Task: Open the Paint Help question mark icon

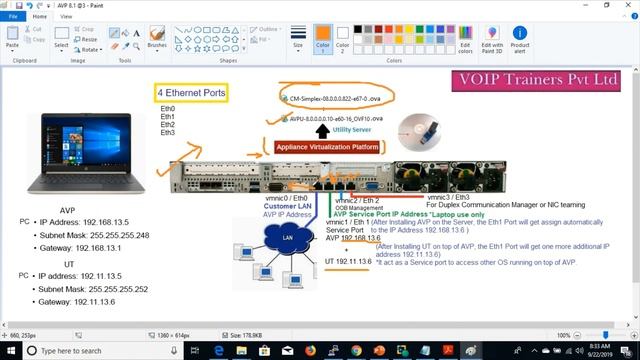Action: point(635,16)
